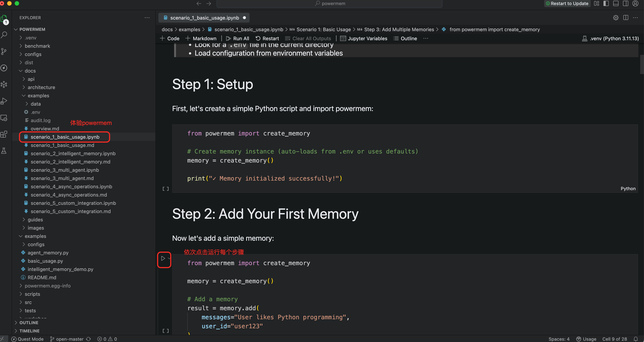Open the Source Control view icon
Image resolution: width=644 pixels, height=342 pixels.
4,51
